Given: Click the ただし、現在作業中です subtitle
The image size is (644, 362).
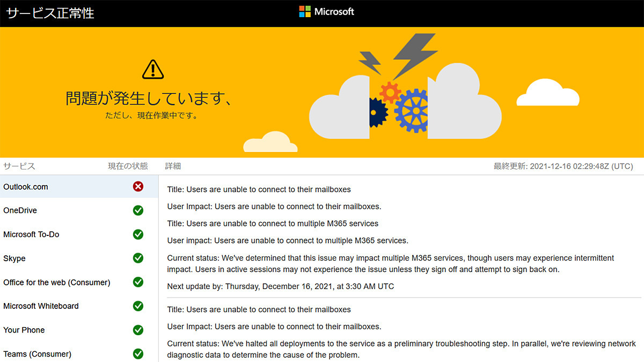Looking at the screenshot, I should coord(151,115).
